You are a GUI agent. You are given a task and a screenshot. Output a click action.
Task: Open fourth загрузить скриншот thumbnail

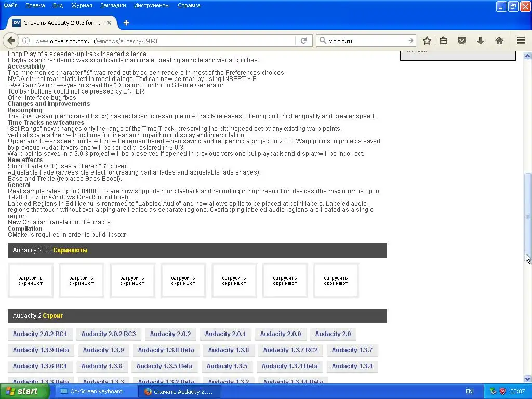click(183, 281)
